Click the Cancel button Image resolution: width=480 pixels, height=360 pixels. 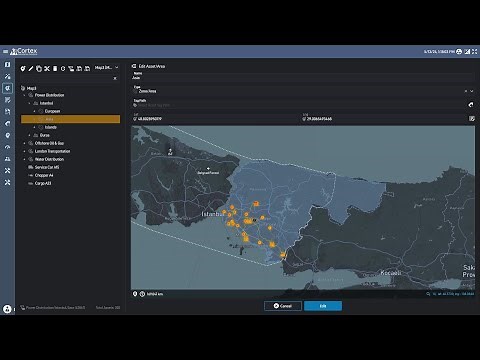[x=283, y=306]
